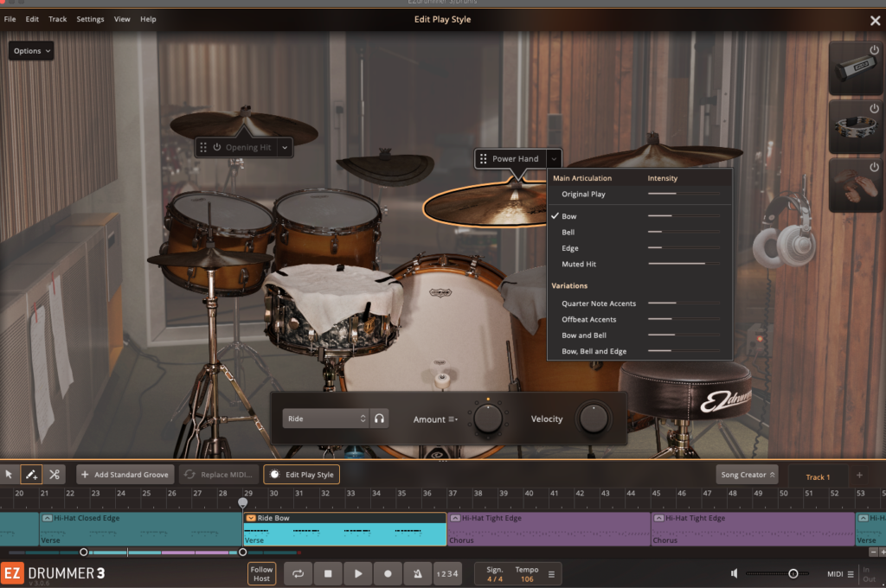This screenshot has height=588, width=886.
Task: Click Add Standard Groove button
Action: point(125,475)
